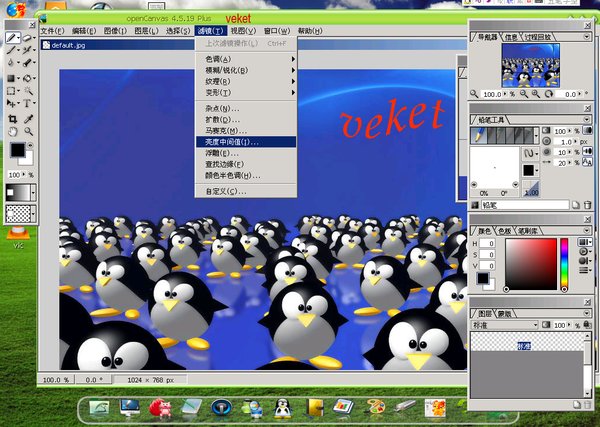Choose 杂点(N)... filter

click(x=246, y=109)
